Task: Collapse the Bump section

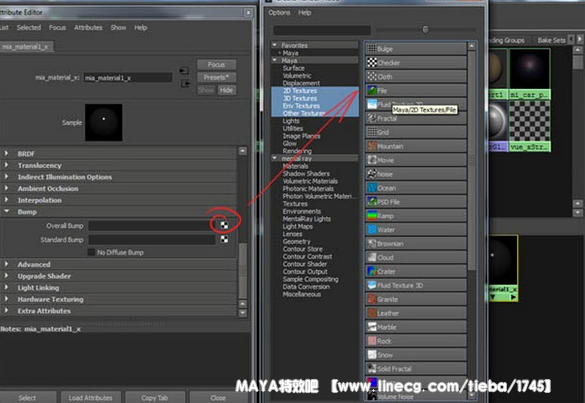Action: [6, 211]
